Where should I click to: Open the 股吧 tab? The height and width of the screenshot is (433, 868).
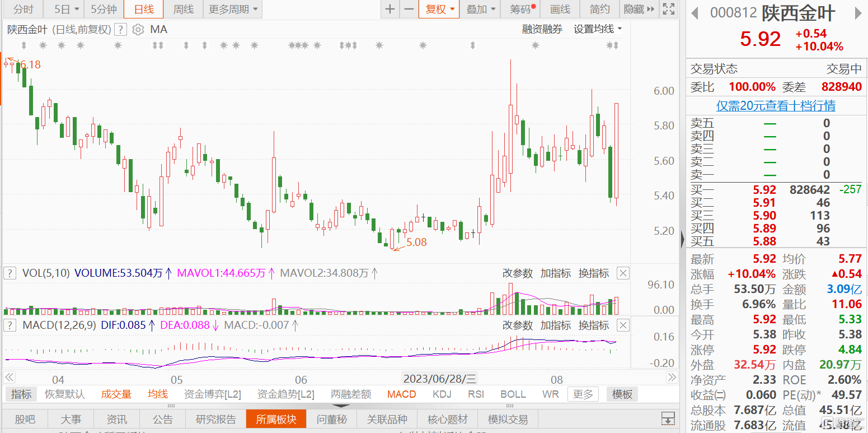(25, 419)
